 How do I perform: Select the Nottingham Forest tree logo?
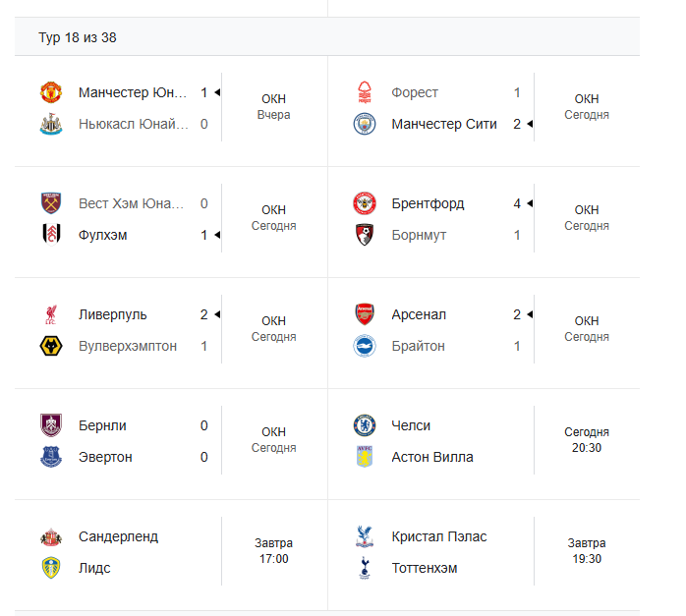[x=365, y=92]
